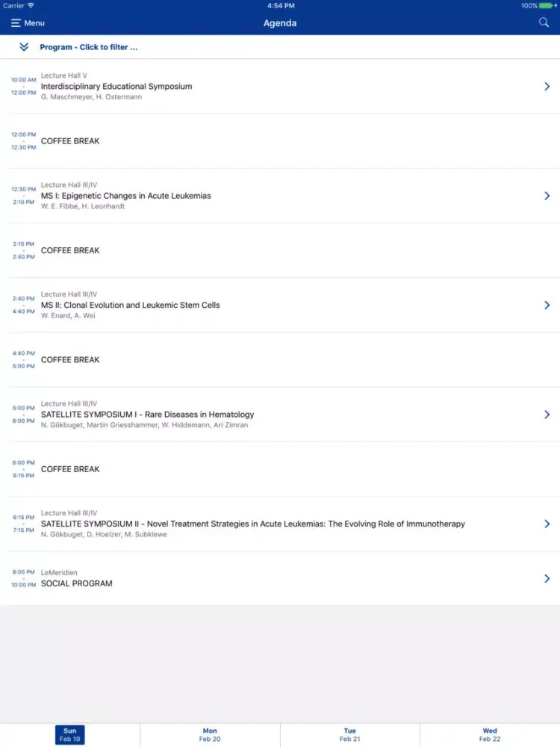Viewport: 560px width, 747px height.
Task: Open Interdisciplinary Educational Symposium chevron arrow
Action: click(x=547, y=87)
